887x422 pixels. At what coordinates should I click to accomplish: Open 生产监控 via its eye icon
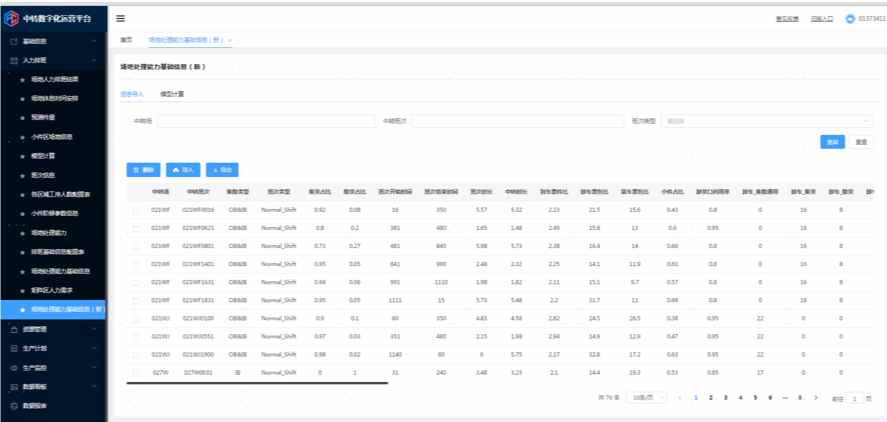click(x=13, y=368)
